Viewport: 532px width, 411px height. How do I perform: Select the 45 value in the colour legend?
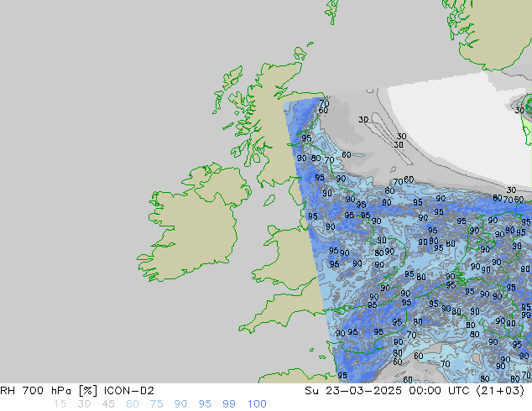point(108,404)
